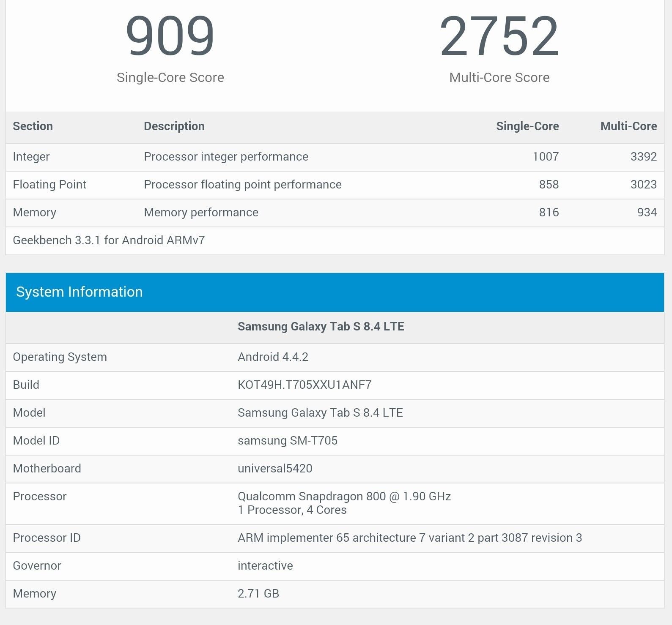
Task: Select build value KOT49H.T705XXU1ANF7
Action: pos(304,385)
